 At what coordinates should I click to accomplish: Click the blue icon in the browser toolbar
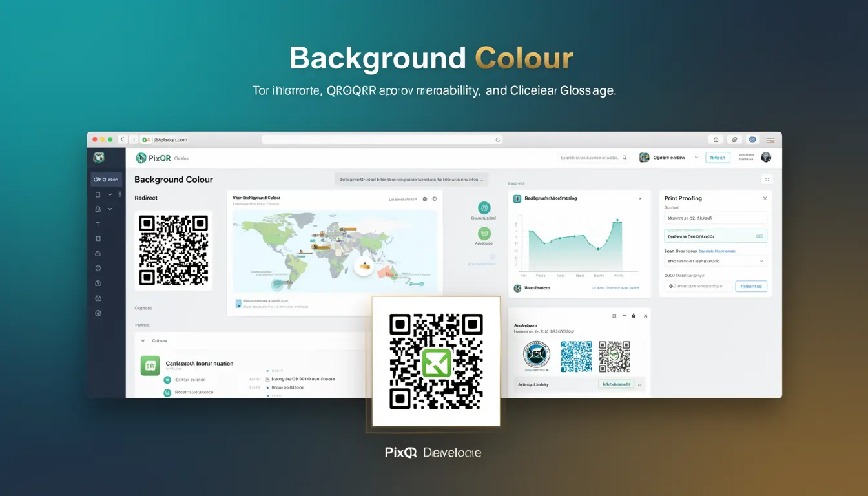click(x=752, y=139)
